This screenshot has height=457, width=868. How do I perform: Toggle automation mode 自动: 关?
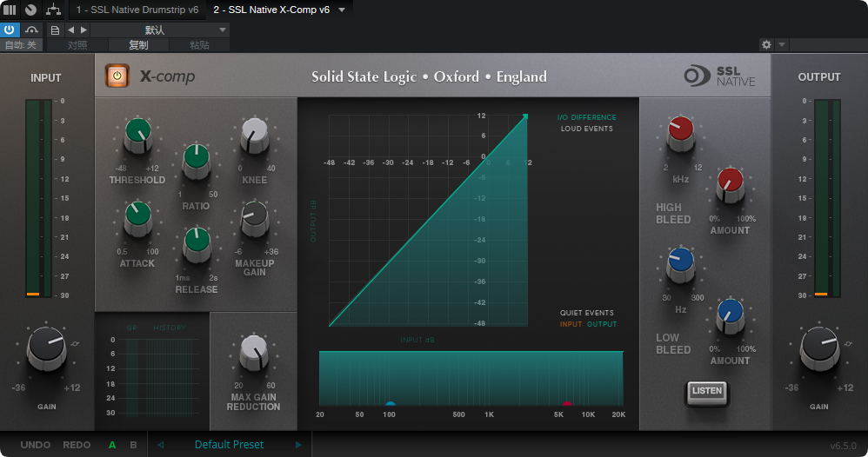coord(21,45)
